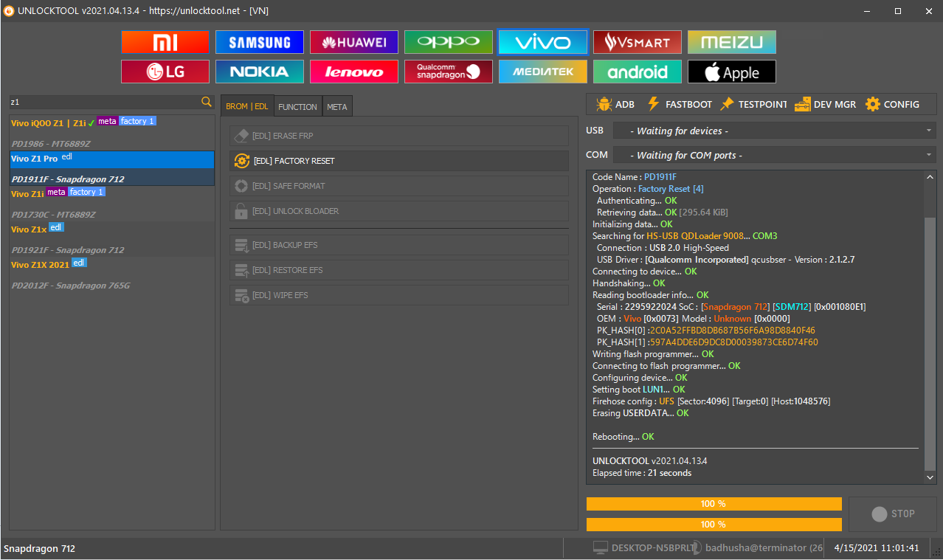Click the PK_HASH[0] value in log
The image size is (943, 560).
pos(732,331)
